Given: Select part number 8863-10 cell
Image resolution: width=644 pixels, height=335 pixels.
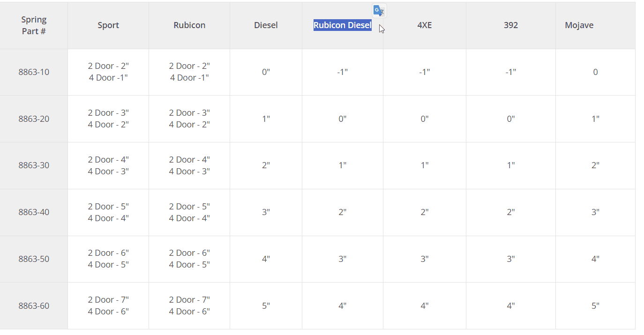Looking at the screenshot, I should 34,72.
